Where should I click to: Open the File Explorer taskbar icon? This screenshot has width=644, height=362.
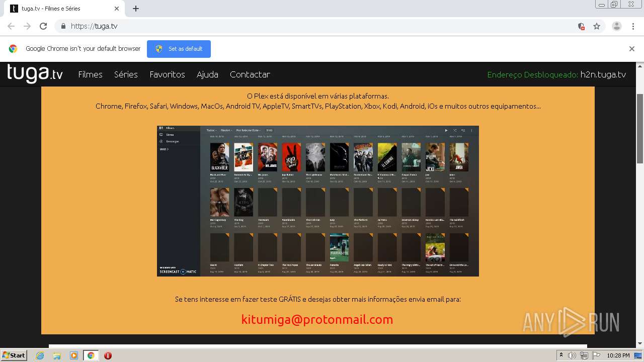[57, 355]
